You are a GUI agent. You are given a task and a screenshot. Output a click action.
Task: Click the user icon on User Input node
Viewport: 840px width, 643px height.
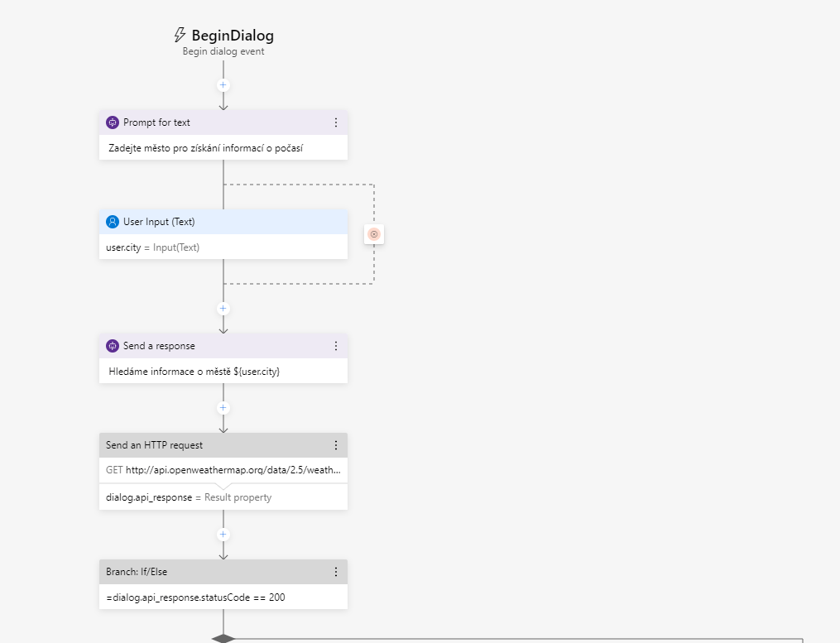[113, 222]
